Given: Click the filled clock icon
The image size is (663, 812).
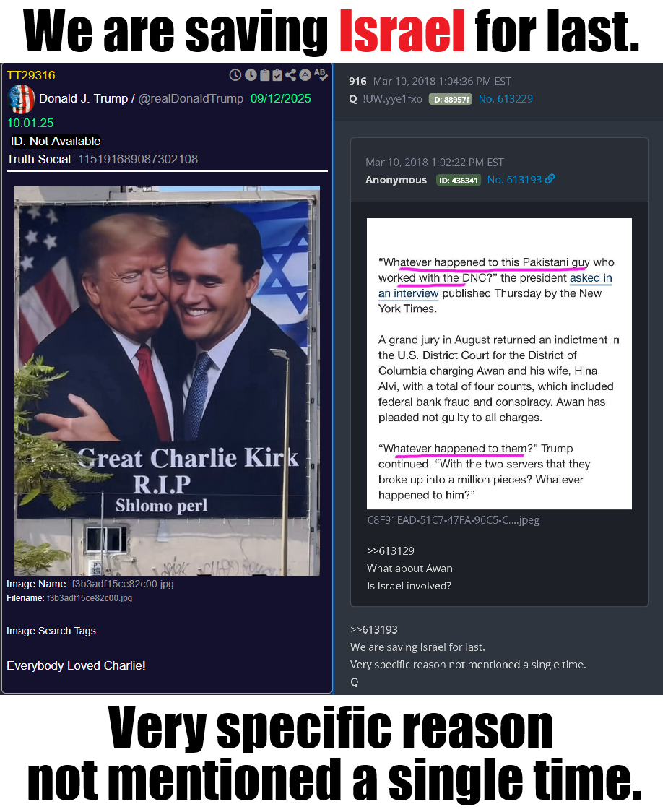Looking at the screenshot, I should click(x=251, y=75).
